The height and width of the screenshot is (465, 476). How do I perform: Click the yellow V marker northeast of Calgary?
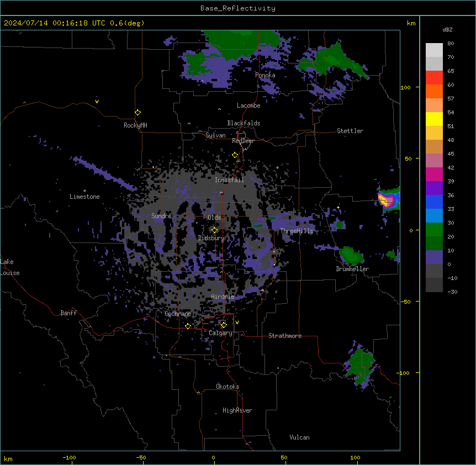click(237, 323)
